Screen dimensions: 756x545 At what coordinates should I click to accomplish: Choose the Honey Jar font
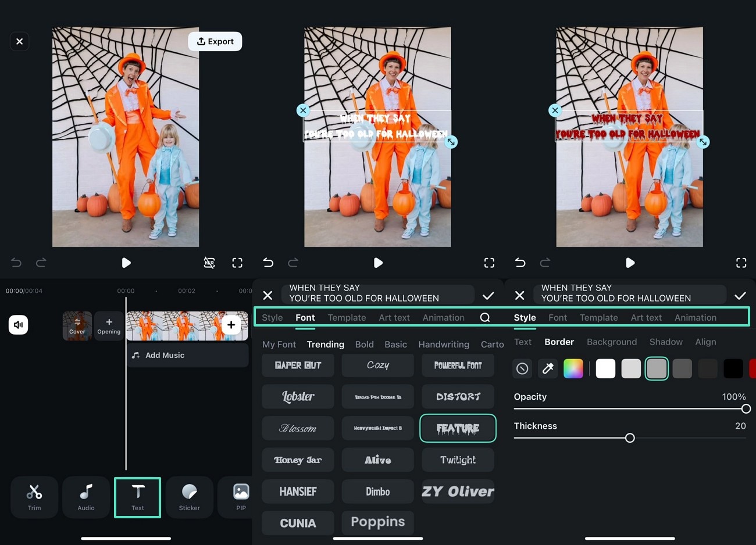click(298, 460)
